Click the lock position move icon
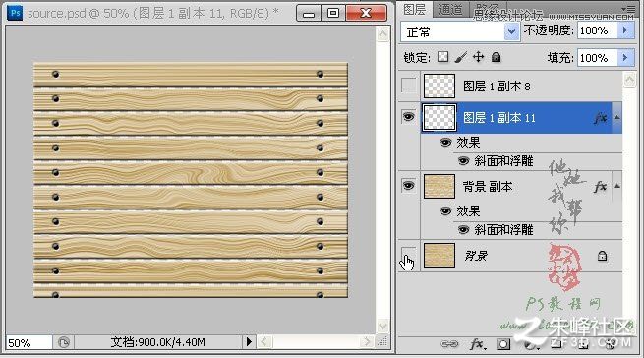This screenshot has width=644, height=358. [479, 57]
